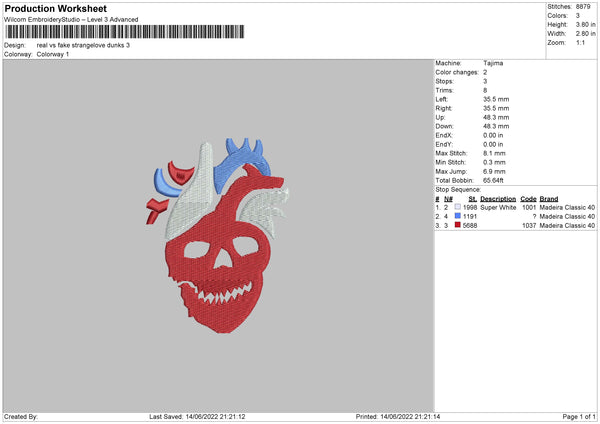Click the barcode strip under the title

click(125, 32)
